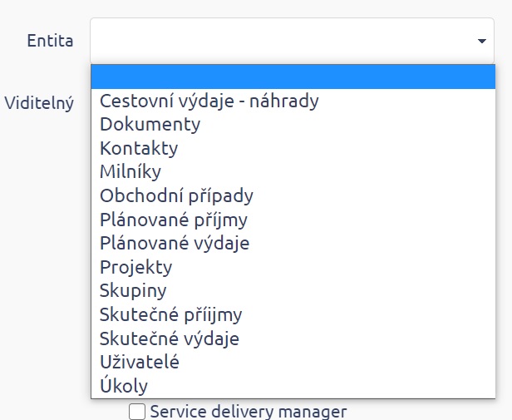Select the Dokumenty option
The image size is (512, 420).
[x=150, y=125]
